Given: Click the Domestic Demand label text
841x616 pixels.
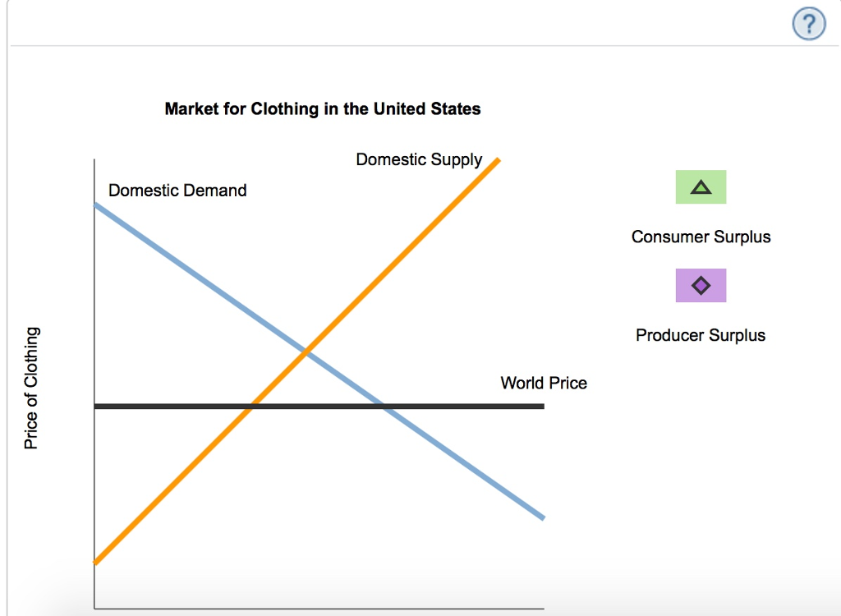Looking at the screenshot, I should coord(177,191).
